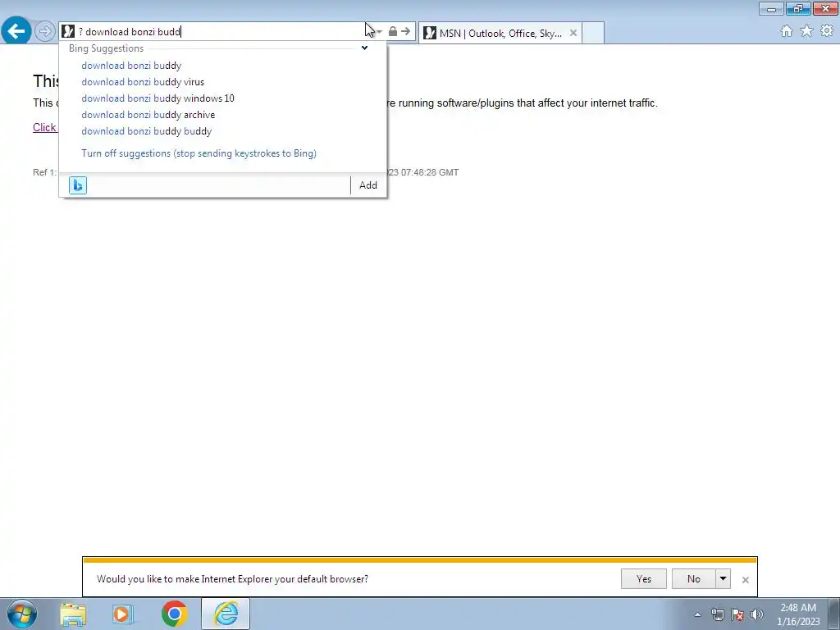Open dropdown arrow beside No button
The image size is (840, 630).
click(x=723, y=578)
